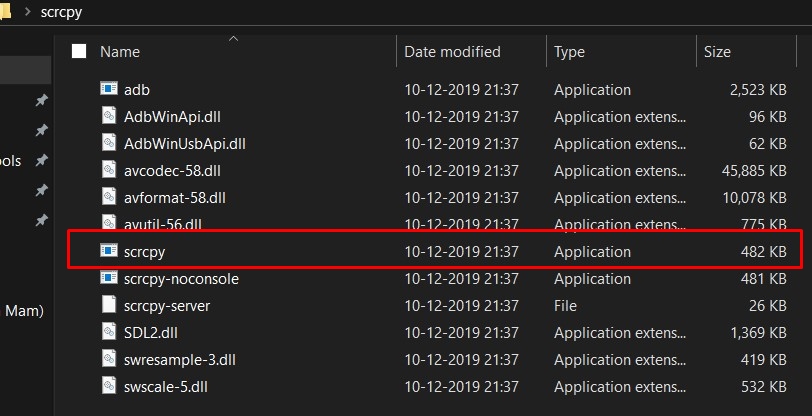Click the 62 KB size of AdbWinUsbApi.dll
The width and height of the screenshot is (812, 416).
(767, 144)
